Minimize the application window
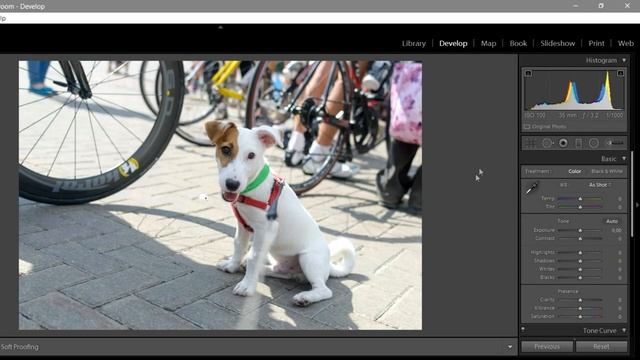 pyautogui.click(x=576, y=6)
